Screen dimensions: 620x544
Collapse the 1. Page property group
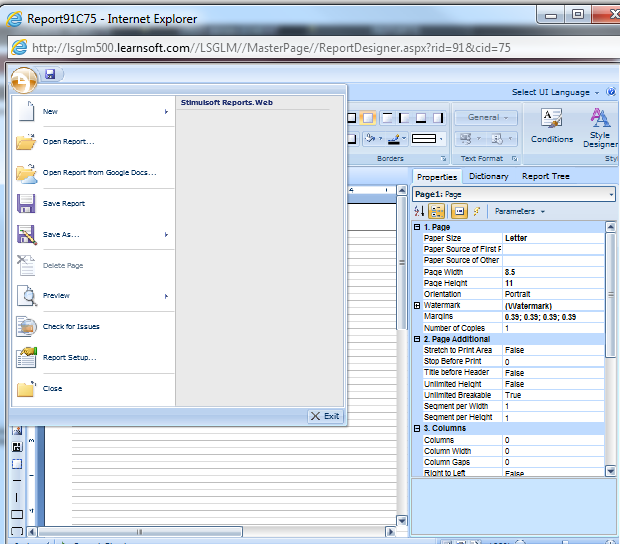click(417, 227)
